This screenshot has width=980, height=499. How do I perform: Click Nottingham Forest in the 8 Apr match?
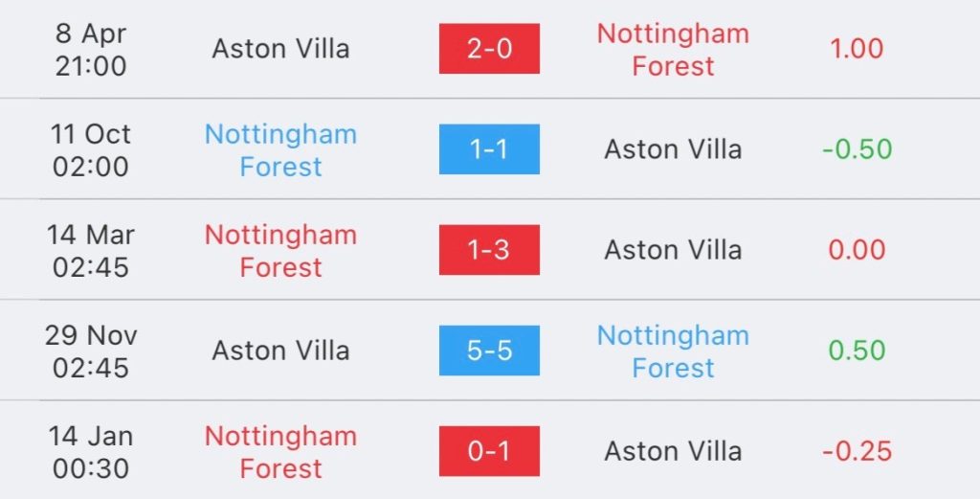pos(673,49)
